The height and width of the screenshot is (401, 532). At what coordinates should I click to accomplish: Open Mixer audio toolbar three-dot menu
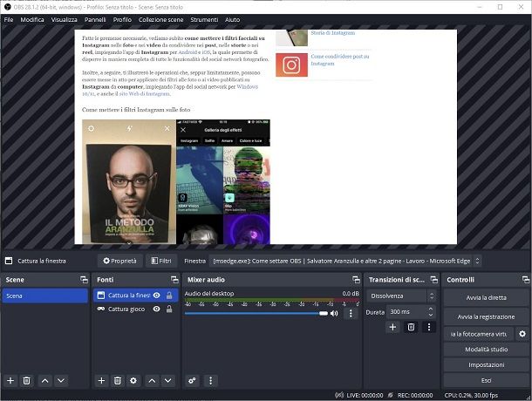(x=211, y=381)
